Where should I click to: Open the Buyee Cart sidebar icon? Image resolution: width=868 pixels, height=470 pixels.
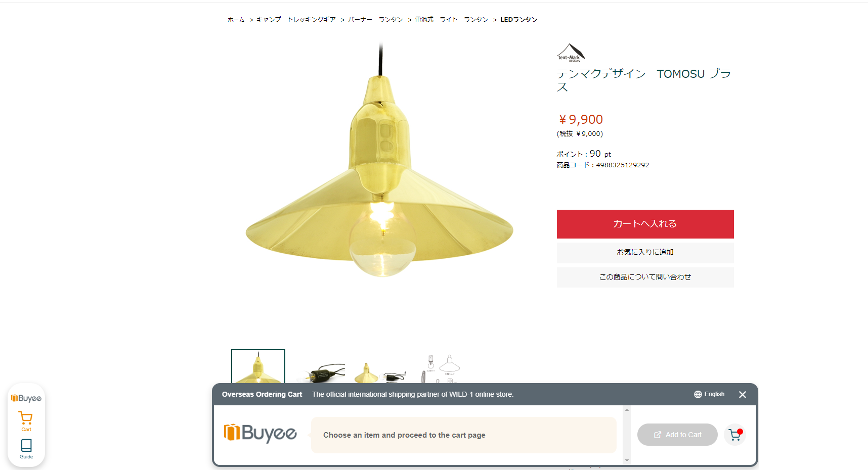coord(26,421)
